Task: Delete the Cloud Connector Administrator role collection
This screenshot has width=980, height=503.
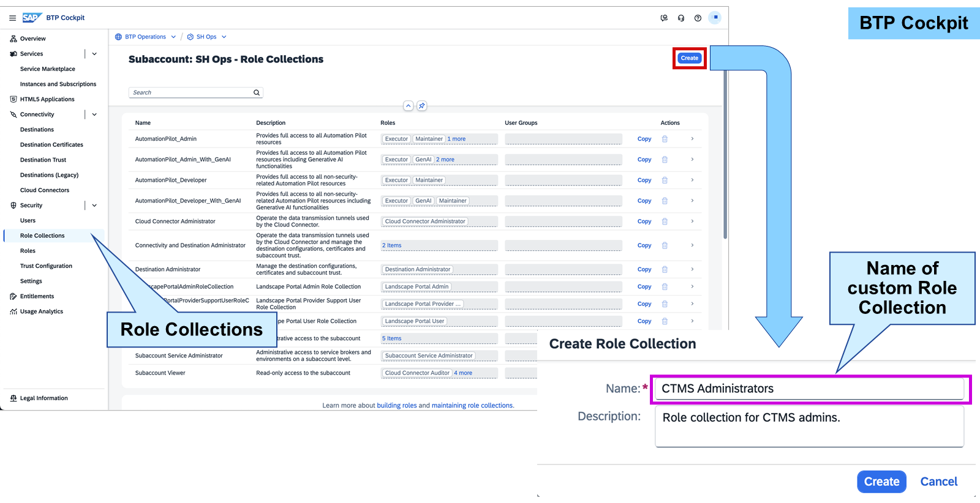Action: (x=665, y=222)
